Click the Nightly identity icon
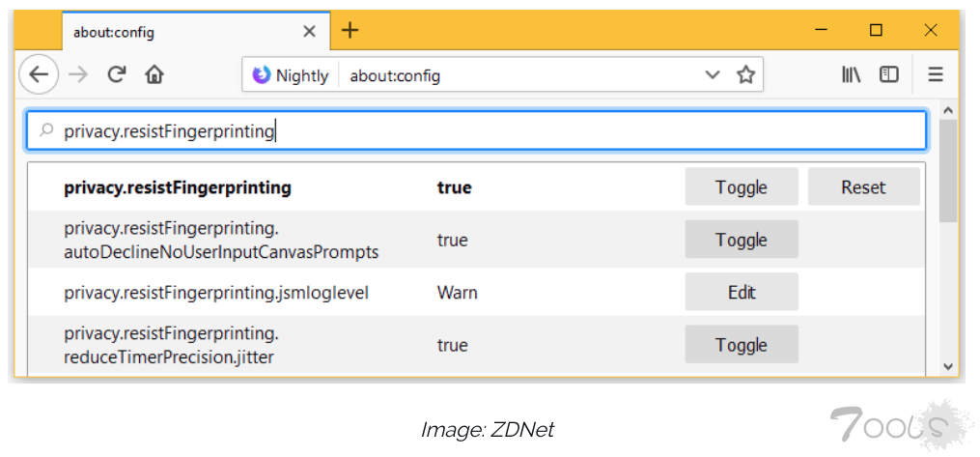The image size is (980, 457). coord(262,75)
